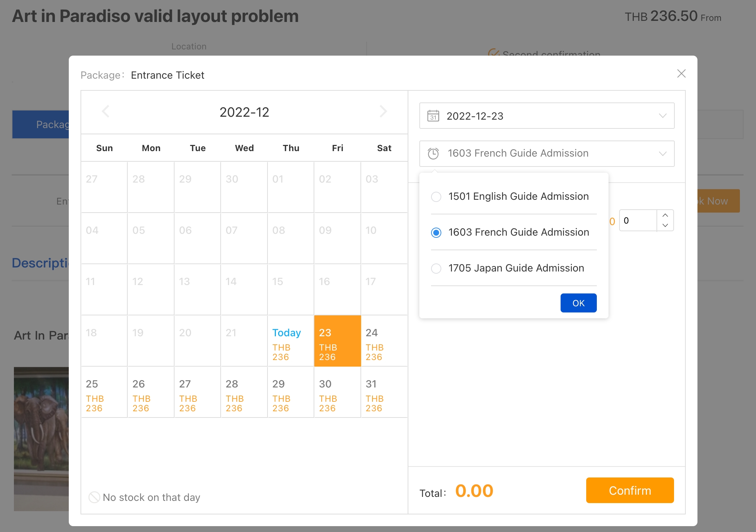Screen dimensions: 756x532
Task: Pick December 24 on the calendar
Action: pyautogui.click(x=384, y=341)
